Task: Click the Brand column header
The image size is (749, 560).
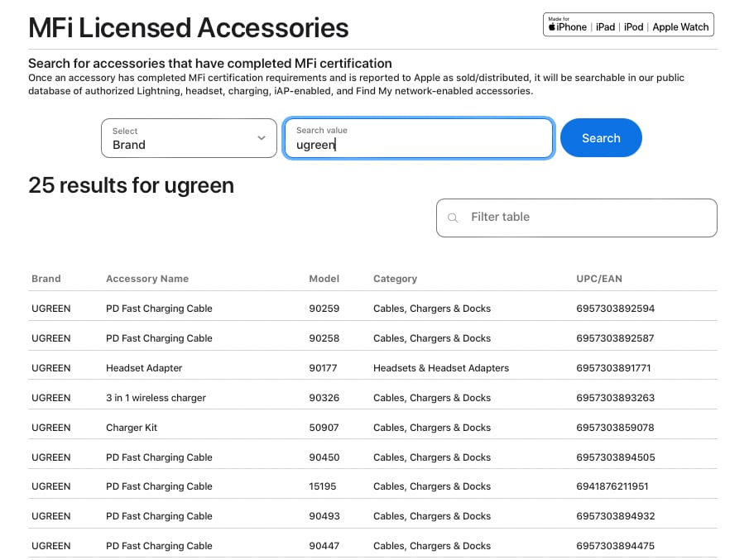Action: pos(46,279)
